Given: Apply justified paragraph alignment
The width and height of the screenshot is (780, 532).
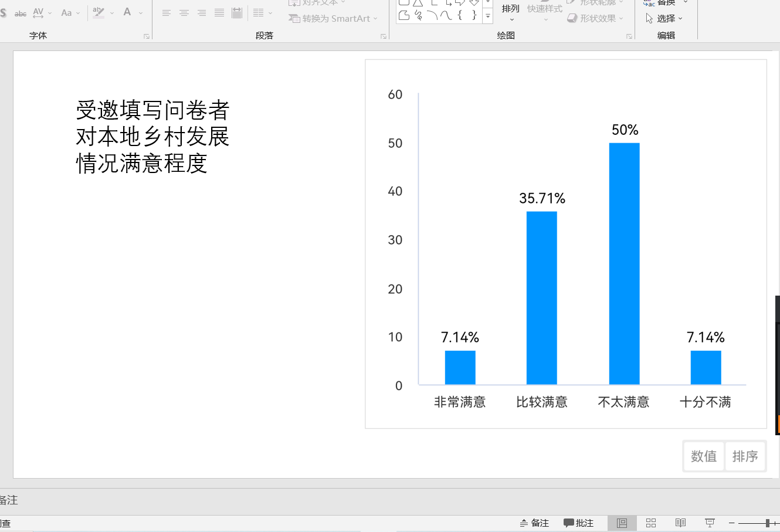Looking at the screenshot, I should click(219, 13).
